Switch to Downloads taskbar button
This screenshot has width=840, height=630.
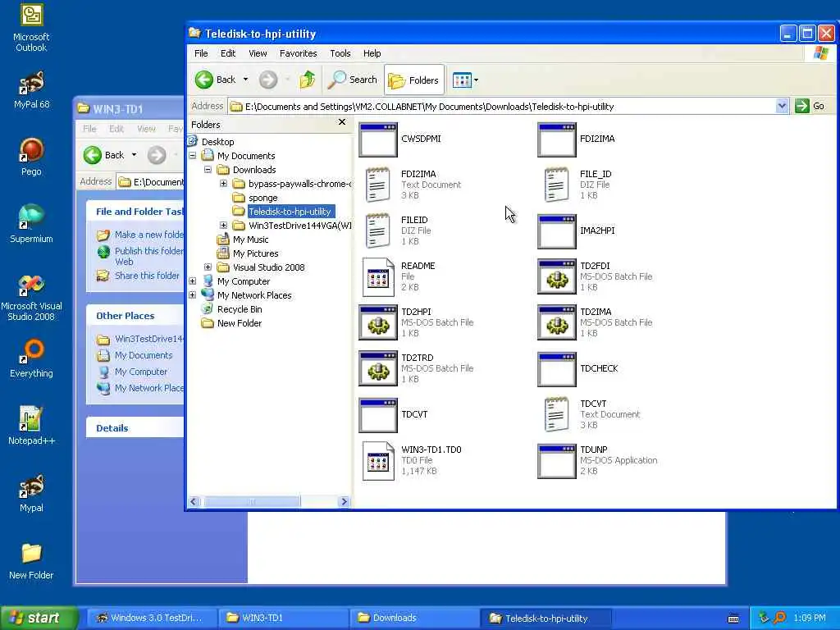(414, 618)
